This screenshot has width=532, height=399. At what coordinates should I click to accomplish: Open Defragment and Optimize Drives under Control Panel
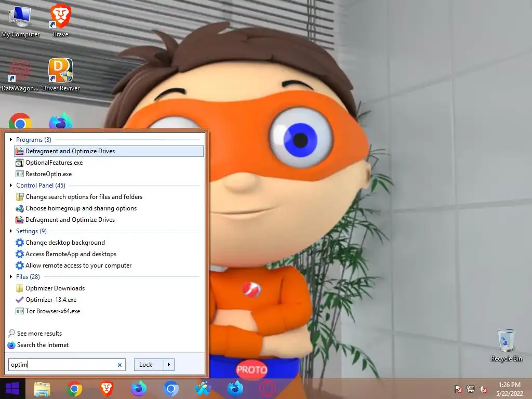coord(109,220)
